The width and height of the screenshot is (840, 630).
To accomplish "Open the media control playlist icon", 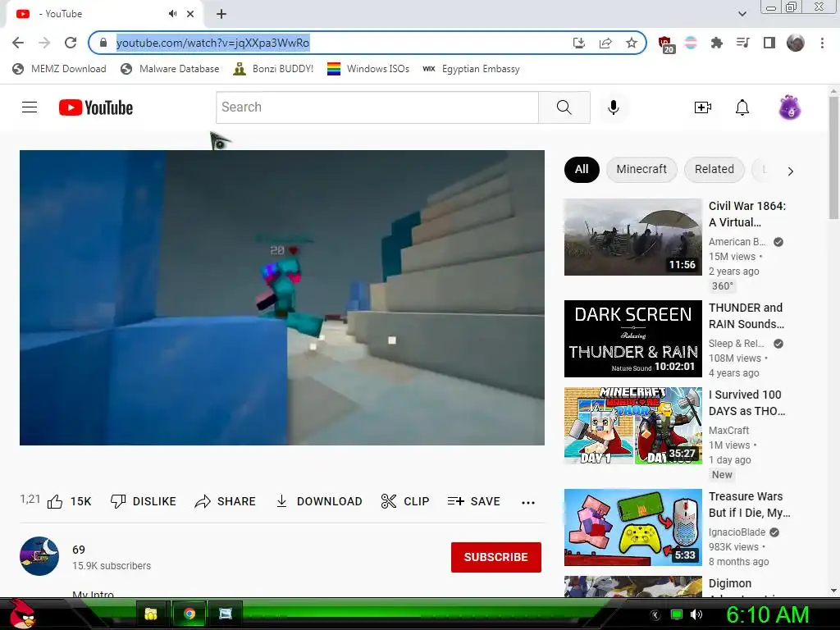I will [x=743, y=43].
